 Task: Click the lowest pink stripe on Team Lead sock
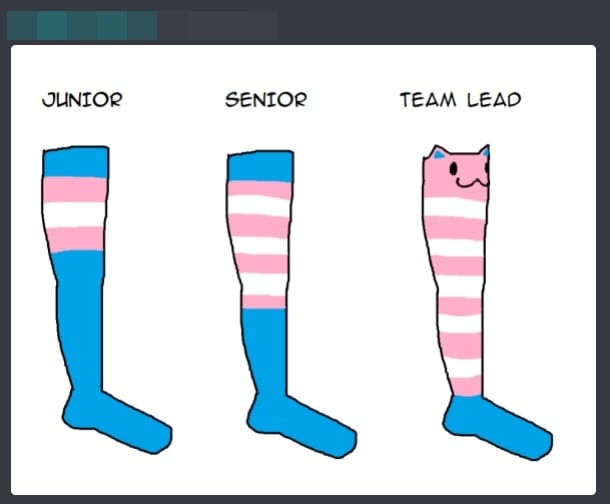[467, 386]
